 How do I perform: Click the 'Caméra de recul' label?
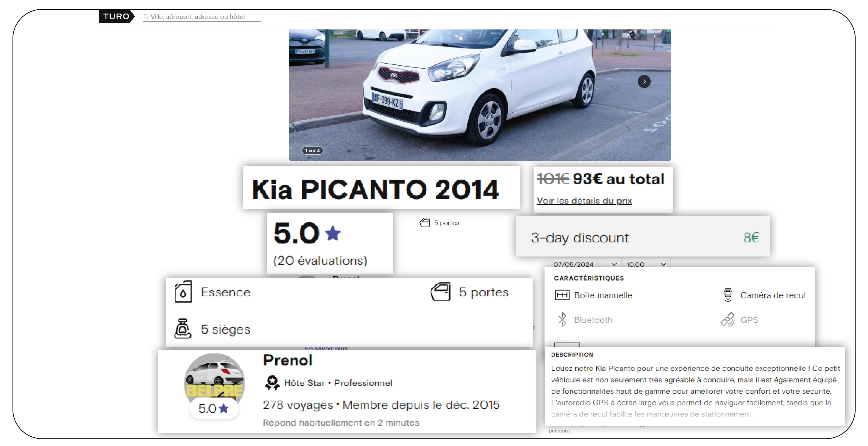773,295
